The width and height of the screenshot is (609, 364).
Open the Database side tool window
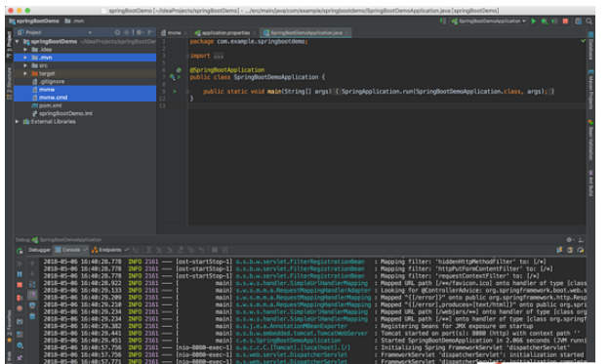590,46
